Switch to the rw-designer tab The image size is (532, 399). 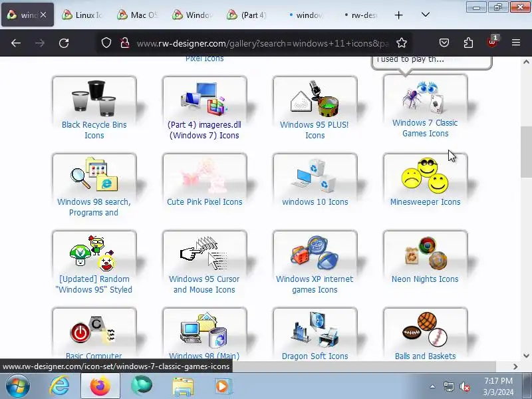360,15
